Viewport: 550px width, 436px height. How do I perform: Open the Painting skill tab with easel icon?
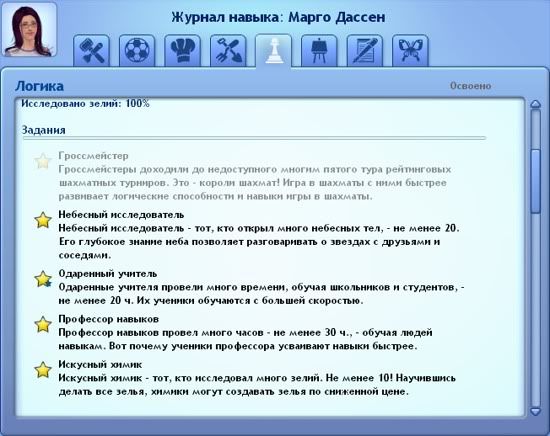(x=319, y=51)
